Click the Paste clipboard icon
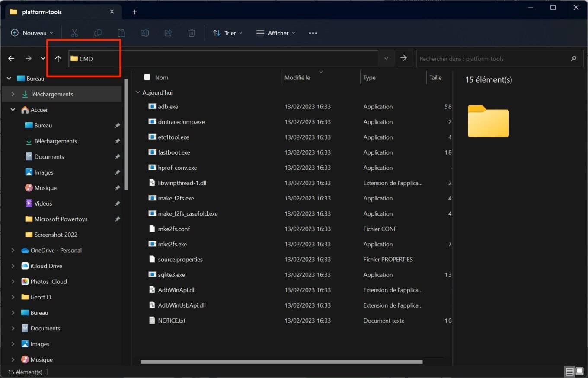This screenshot has height=378, width=588. [x=121, y=33]
